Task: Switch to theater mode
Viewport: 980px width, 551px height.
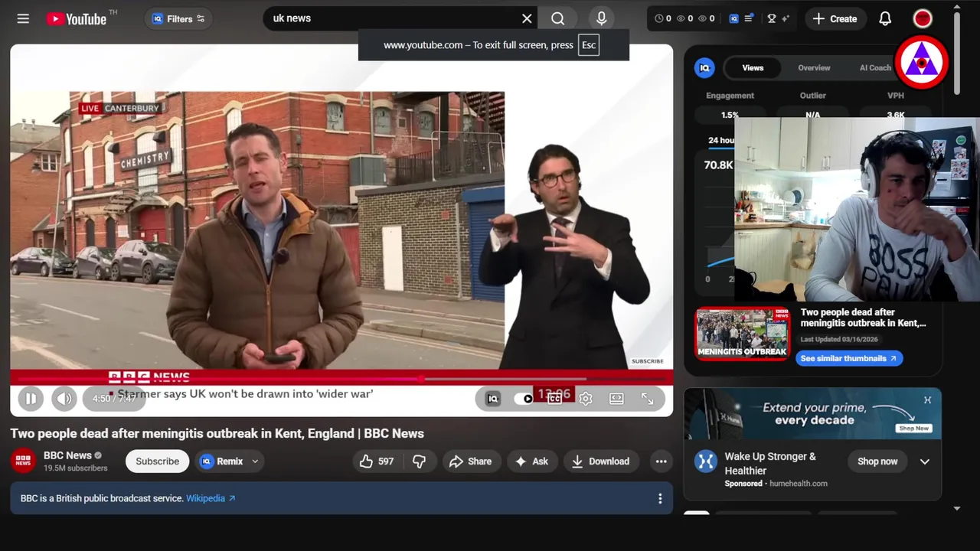Action: 616,398
